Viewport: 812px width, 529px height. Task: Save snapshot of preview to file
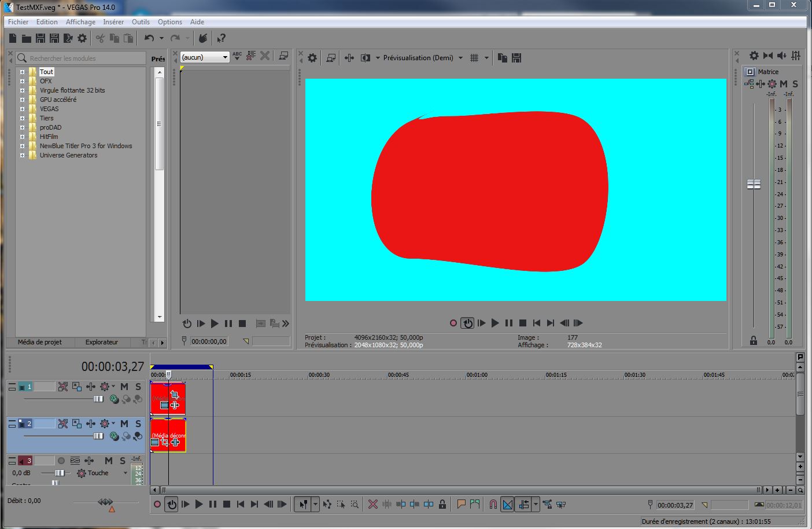click(516, 58)
